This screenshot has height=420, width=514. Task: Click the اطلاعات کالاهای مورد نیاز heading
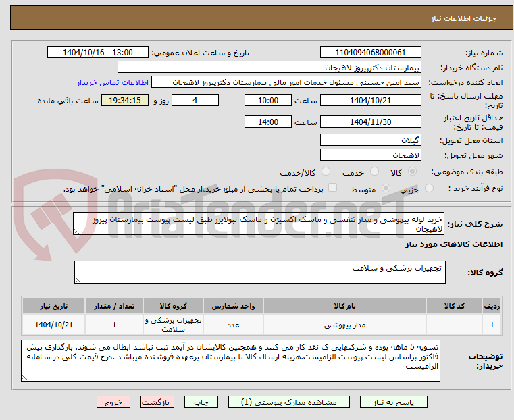point(454,244)
